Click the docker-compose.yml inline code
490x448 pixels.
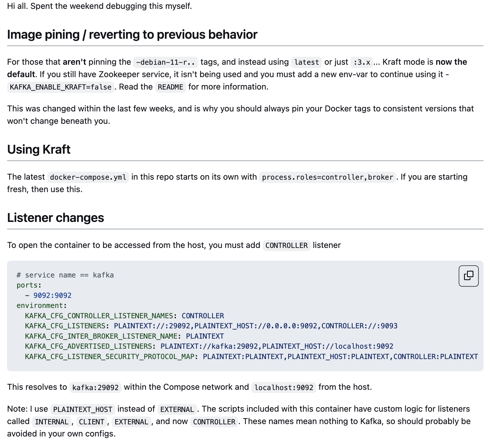tap(88, 177)
